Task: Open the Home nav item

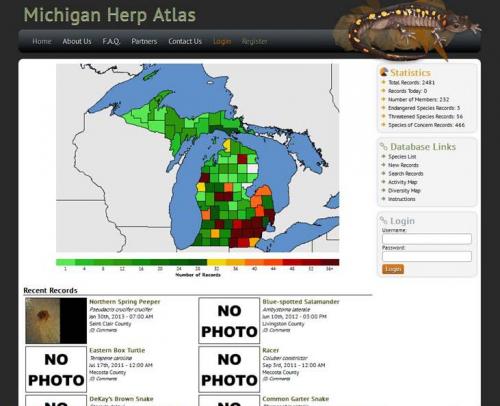Action: coord(42,41)
